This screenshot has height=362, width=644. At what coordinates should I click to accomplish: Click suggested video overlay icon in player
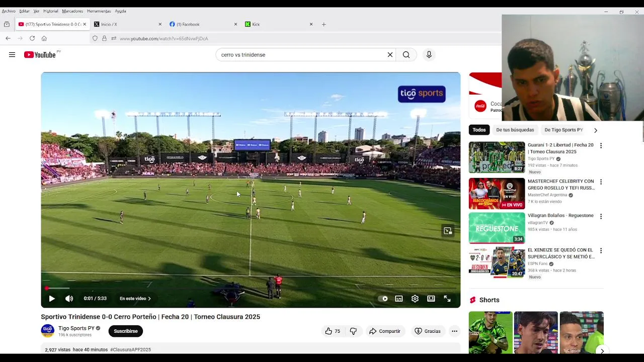[x=448, y=231]
